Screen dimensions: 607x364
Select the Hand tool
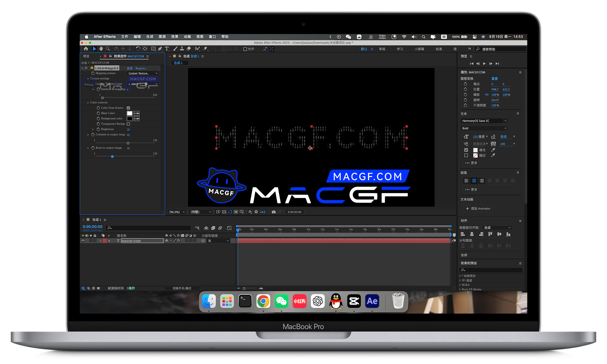click(x=101, y=49)
